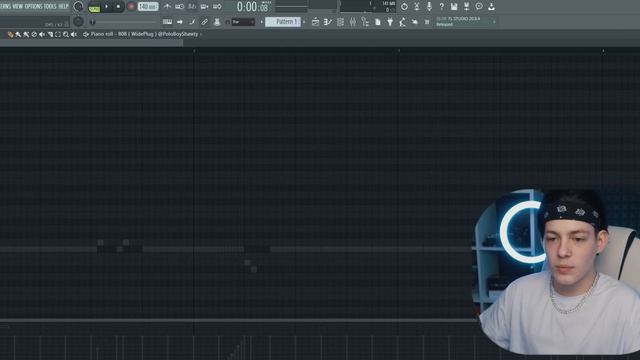
Task: Click the CPU and memory usage monitor
Action: (x=368, y=7)
